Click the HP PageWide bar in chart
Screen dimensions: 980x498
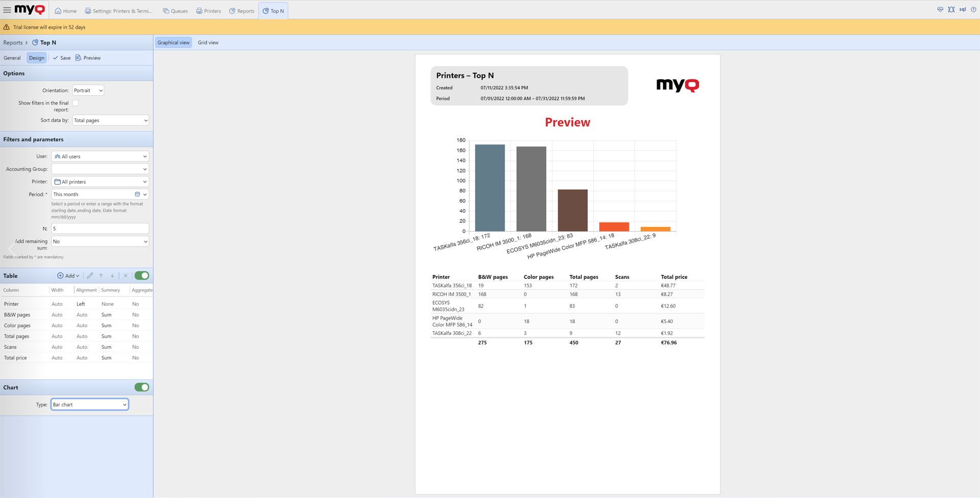pos(614,227)
